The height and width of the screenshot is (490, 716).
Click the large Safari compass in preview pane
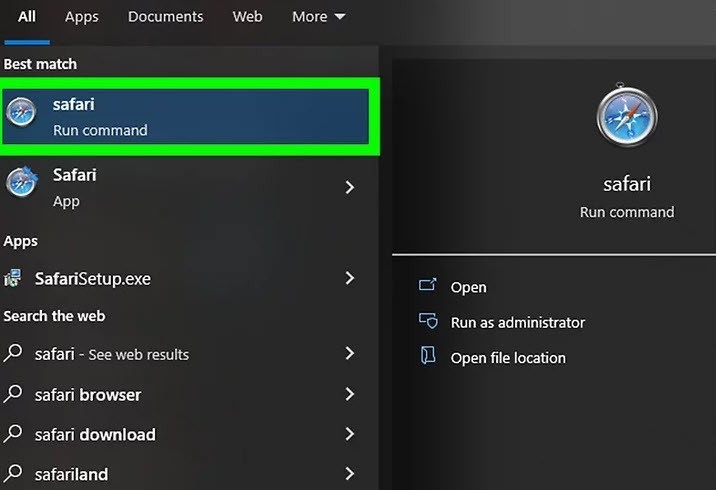click(x=627, y=115)
